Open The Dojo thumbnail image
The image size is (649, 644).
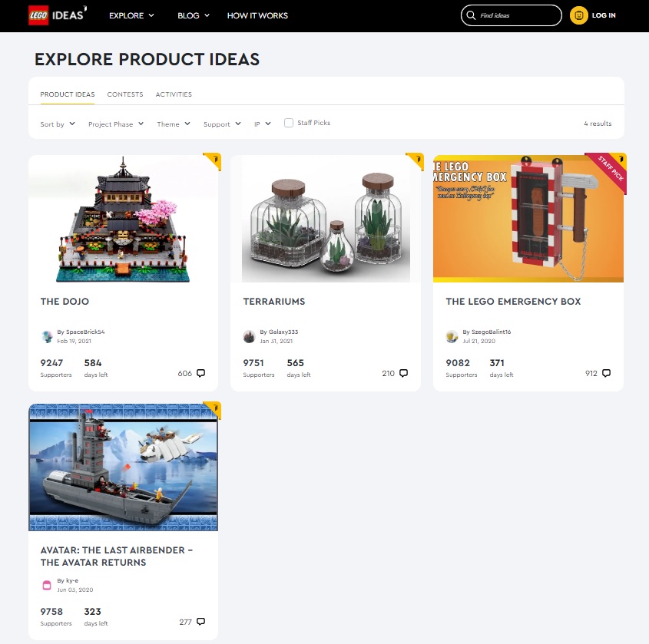(x=124, y=219)
